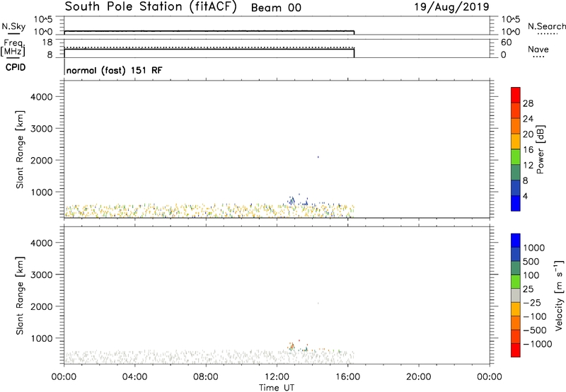
Task: Pick the gray -25 to 25 velocity segment
Action: (516, 296)
